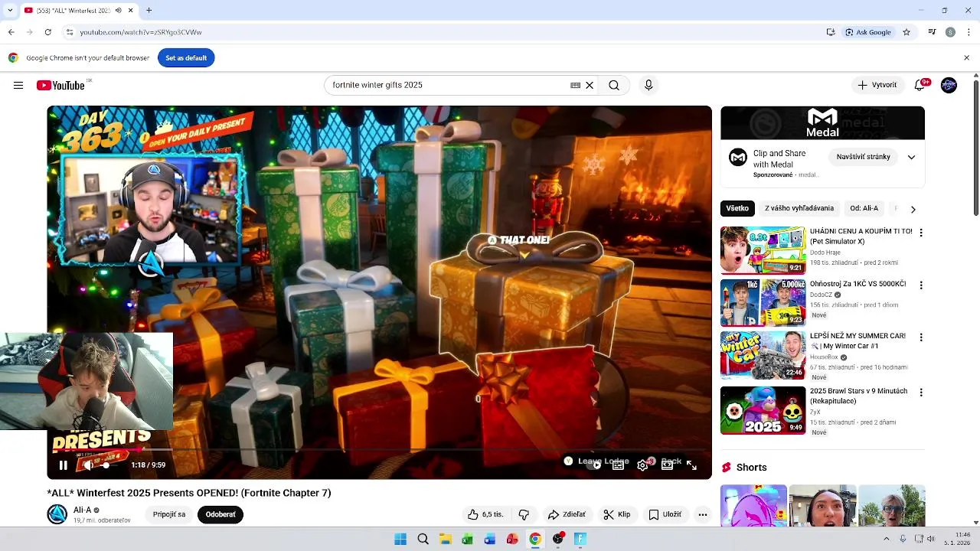Open the 2025 Brawl Stars video thumbnail
This screenshot has width=980, height=551.
763,410
